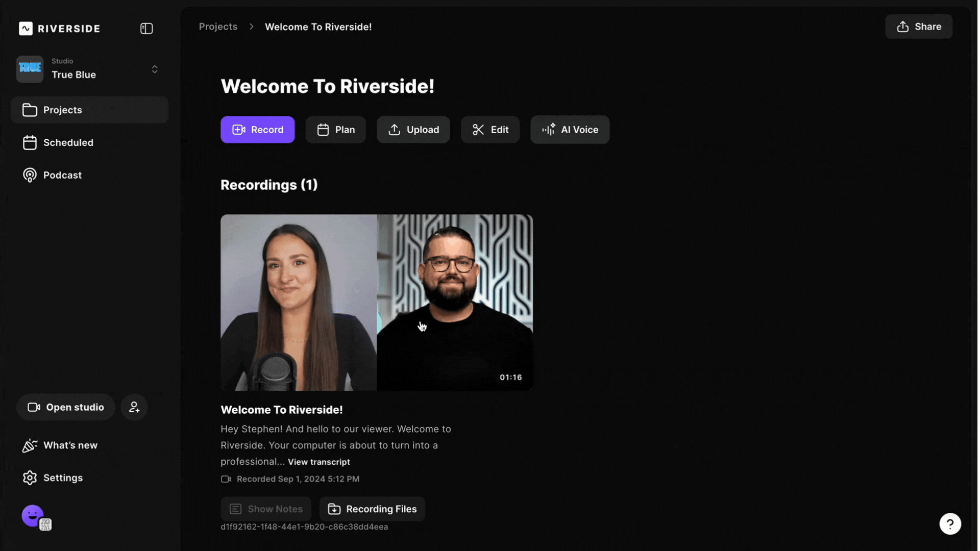Collapse the sidebar panel icon
Viewport: 980px width, 551px height.
tap(146, 29)
